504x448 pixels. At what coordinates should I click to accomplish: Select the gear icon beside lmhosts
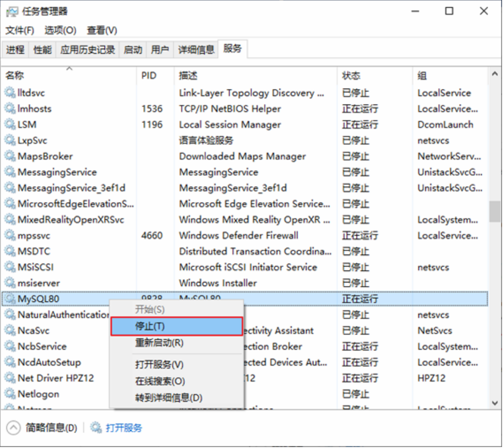[x=10, y=108]
